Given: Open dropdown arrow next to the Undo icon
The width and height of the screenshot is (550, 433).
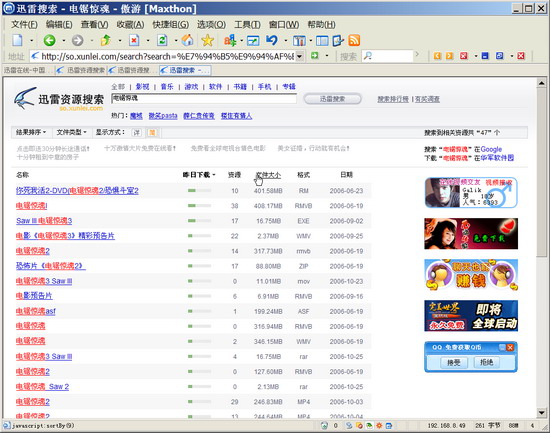Looking at the screenshot, I should tap(286, 41).
